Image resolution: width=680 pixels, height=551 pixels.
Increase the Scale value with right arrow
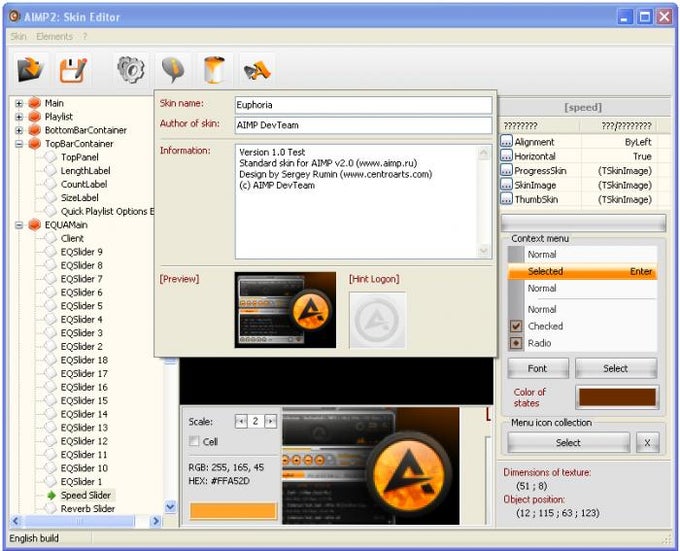point(270,421)
